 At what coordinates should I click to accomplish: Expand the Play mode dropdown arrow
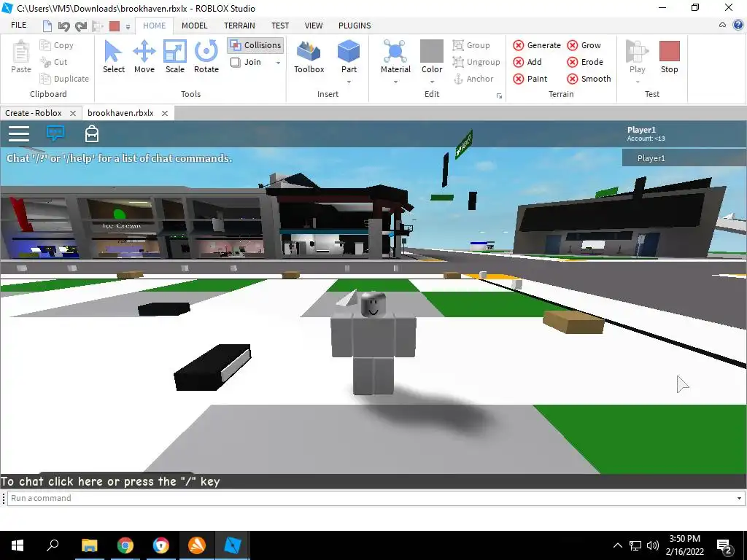(637, 82)
